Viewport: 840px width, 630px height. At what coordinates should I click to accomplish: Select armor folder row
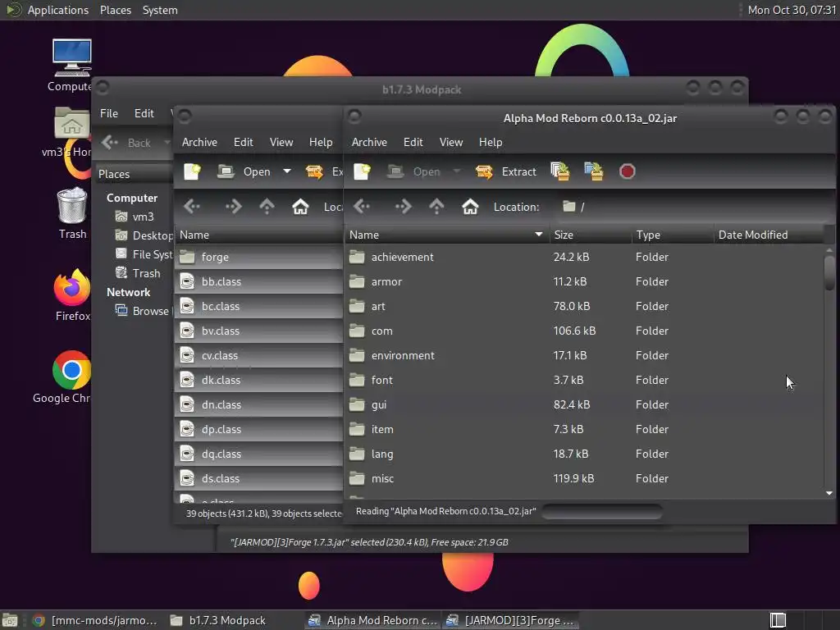coord(584,282)
